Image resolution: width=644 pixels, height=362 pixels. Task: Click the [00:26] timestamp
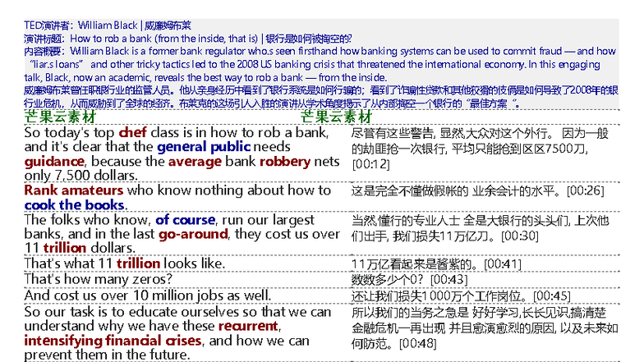tap(585, 191)
